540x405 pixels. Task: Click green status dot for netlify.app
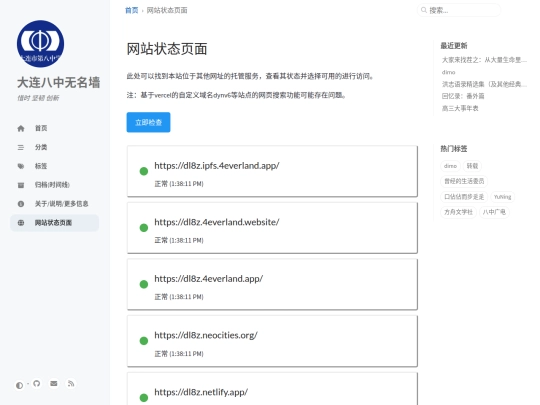144,398
